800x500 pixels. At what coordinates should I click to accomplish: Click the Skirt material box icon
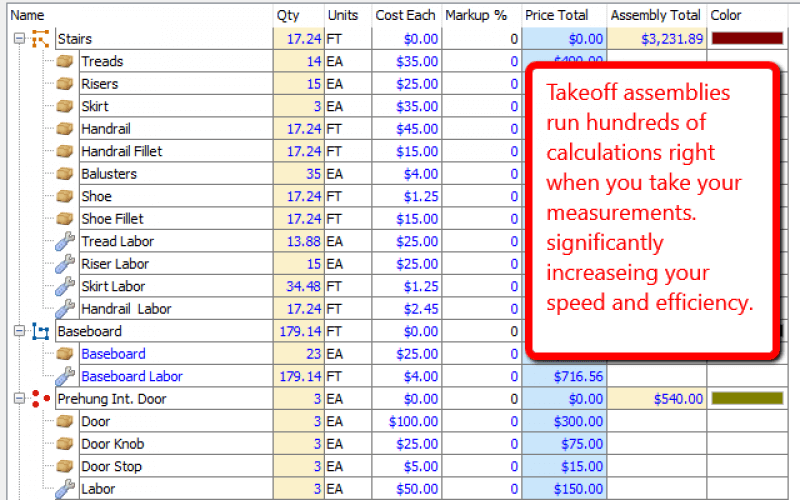[64, 106]
